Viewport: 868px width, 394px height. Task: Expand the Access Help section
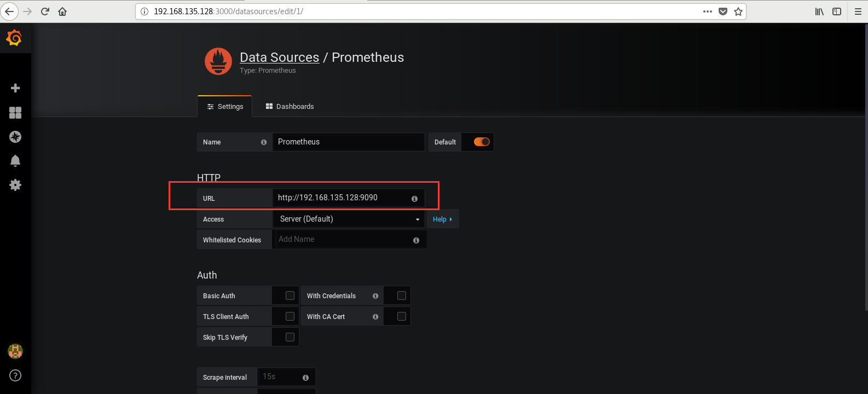(x=442, y=219)
